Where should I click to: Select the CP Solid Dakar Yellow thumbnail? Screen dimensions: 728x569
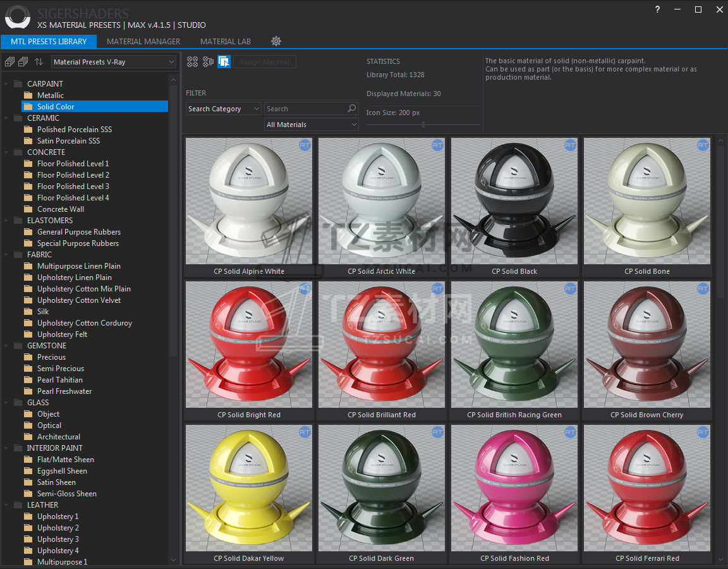click(249, 488)
